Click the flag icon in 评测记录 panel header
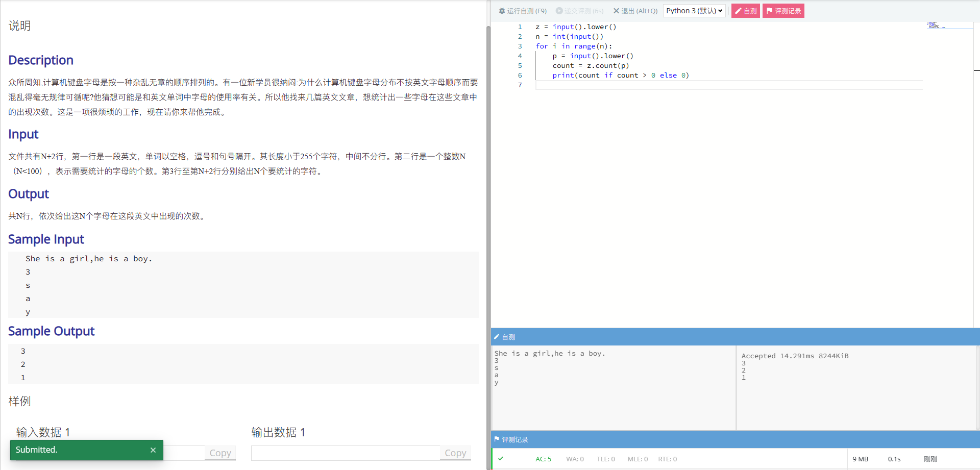The image size is (980, 470). 497,439
